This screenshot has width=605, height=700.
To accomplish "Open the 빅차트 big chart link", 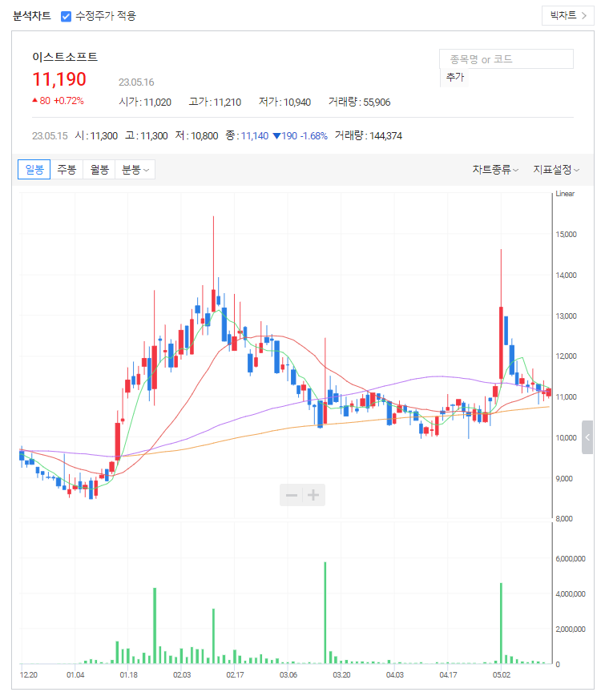I will (x=567, y=16).
